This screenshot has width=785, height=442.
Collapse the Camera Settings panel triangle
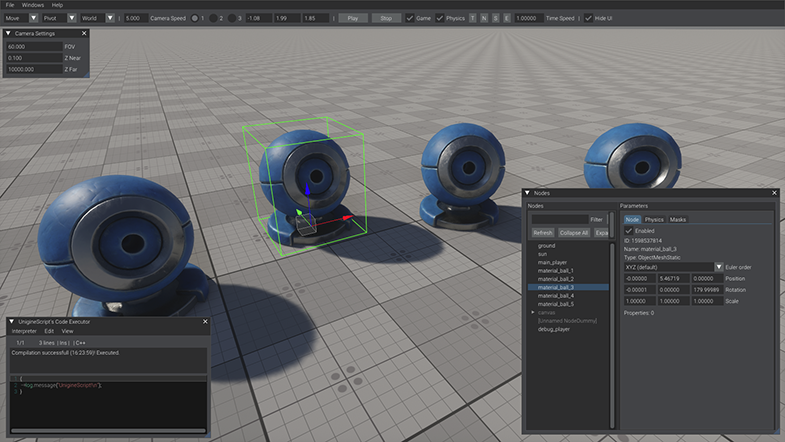(x=9, y=34)
